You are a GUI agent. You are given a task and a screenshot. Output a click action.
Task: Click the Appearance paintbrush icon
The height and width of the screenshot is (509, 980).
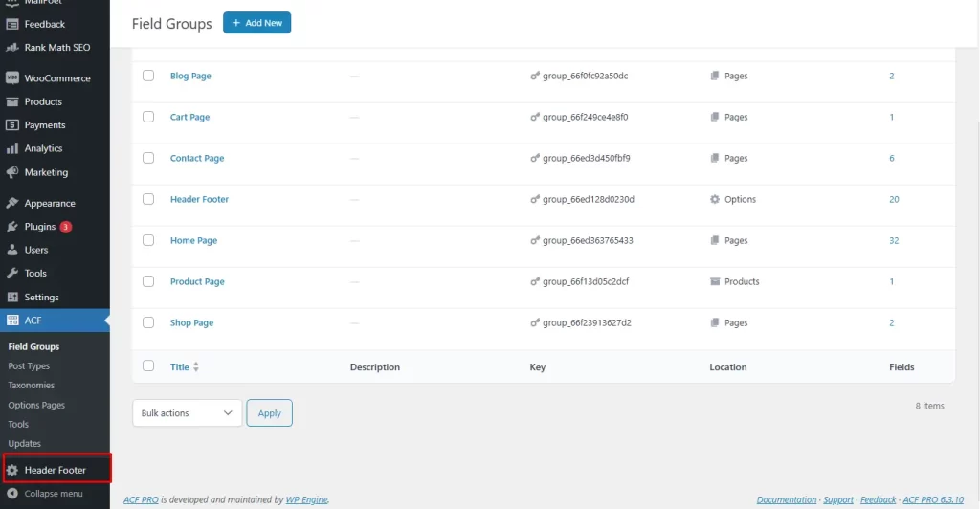[11, 203]
